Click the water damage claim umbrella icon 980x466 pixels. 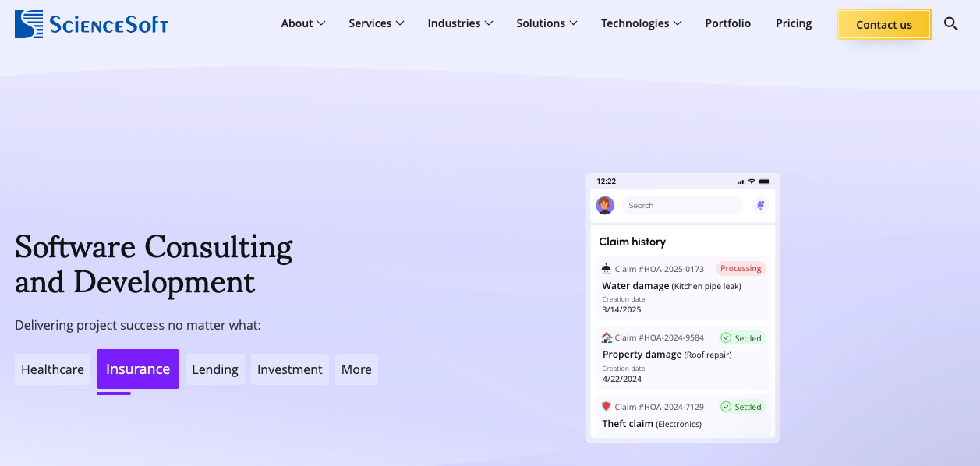coord(607,269)
